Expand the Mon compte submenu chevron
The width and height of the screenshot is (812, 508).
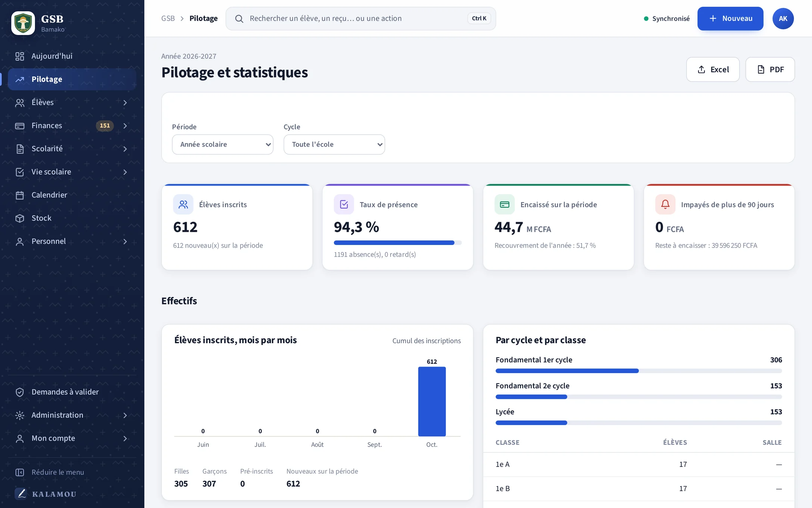pyautogui.click(x=125, y=438)
